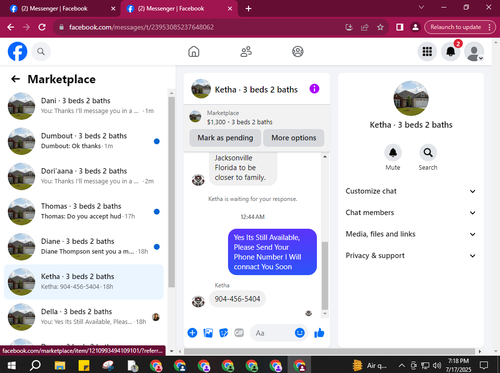The width and height of the screenshot is (500, 373).
Task: Open Windows Start menu
Action: [x=12, y=365]
